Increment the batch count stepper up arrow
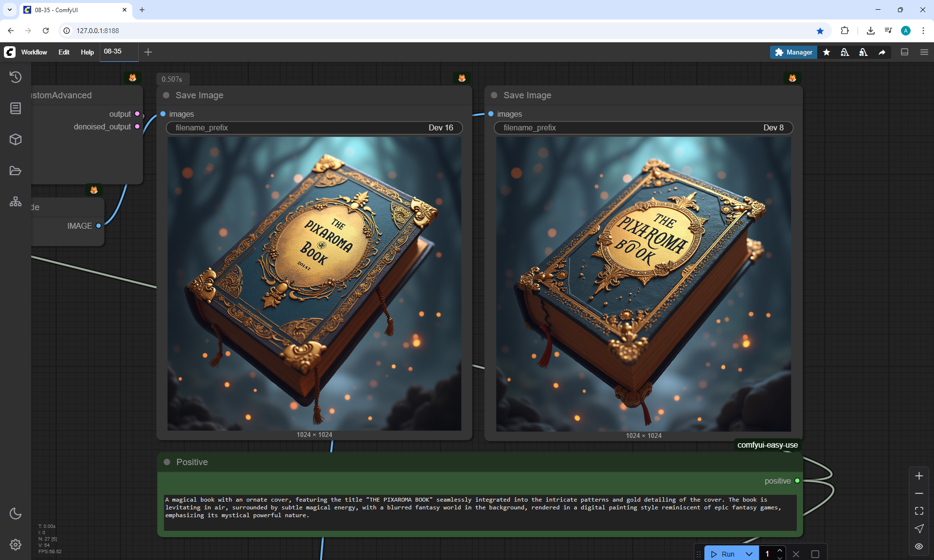This screenshot has height=560, width=934. point(780,550)
